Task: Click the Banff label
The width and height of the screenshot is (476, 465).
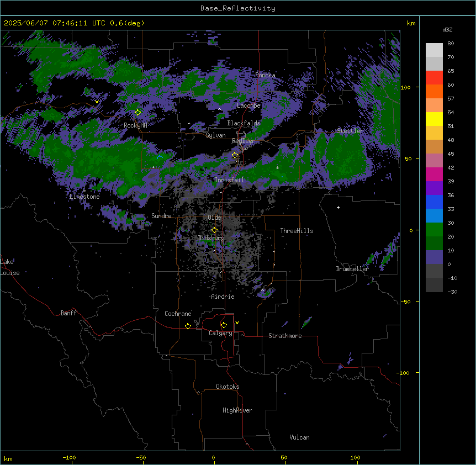Action: pyautogui.click(x=68, y=313)
